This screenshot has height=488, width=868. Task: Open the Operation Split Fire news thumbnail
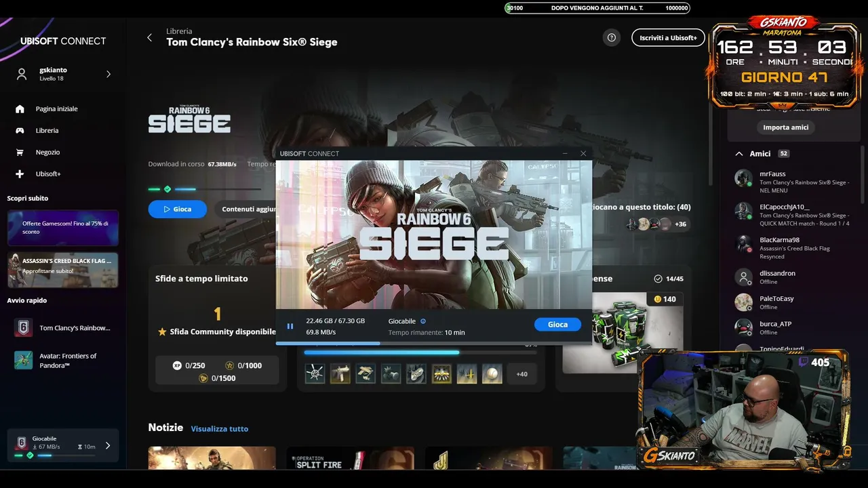pos(350,458)
